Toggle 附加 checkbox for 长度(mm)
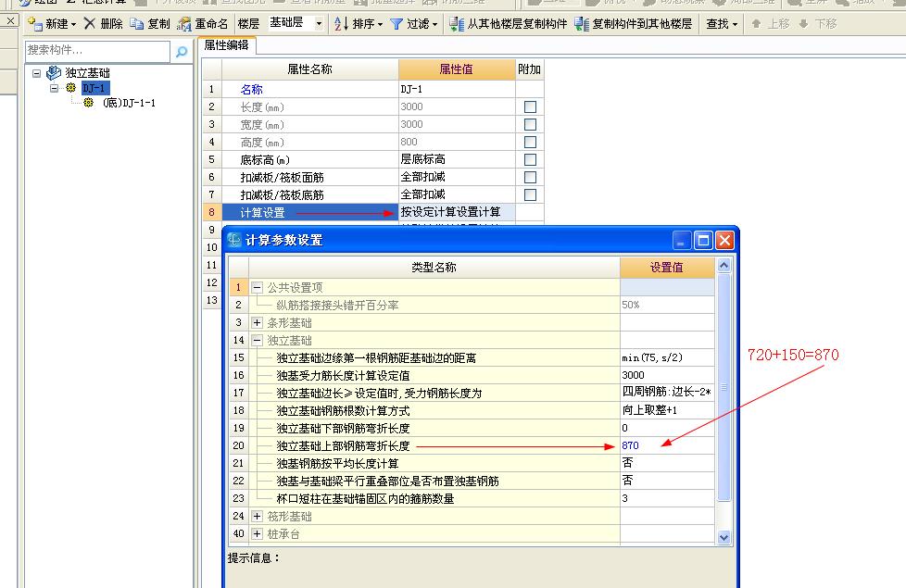 click(530, 106)
